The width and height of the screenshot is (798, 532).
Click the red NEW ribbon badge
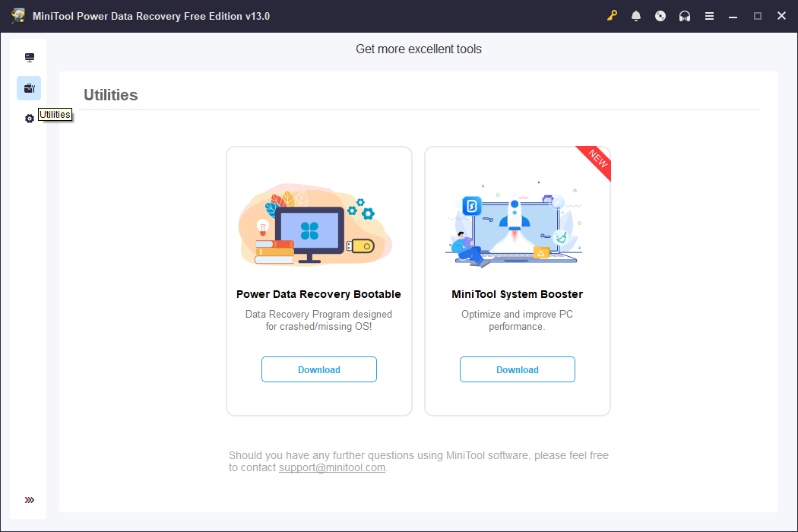click(x=597, y=160)
